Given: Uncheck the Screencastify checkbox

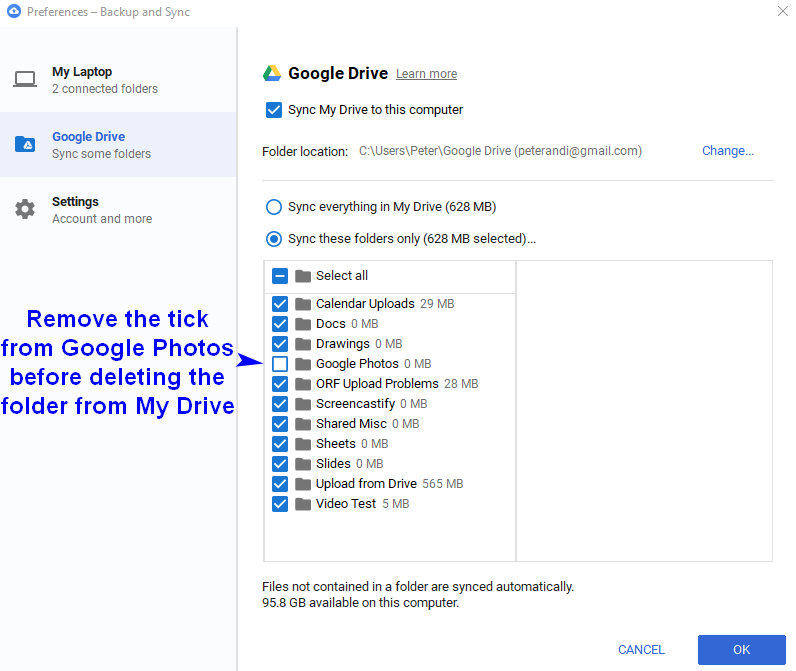Looking at the screenshot, I should (x=280, y=404).
